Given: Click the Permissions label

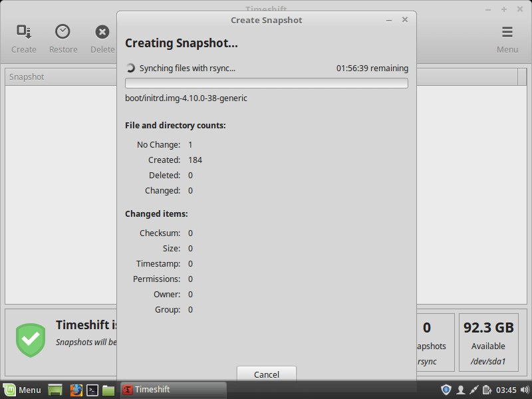Looking at the screenshot, I should click(x=156, y=279).
